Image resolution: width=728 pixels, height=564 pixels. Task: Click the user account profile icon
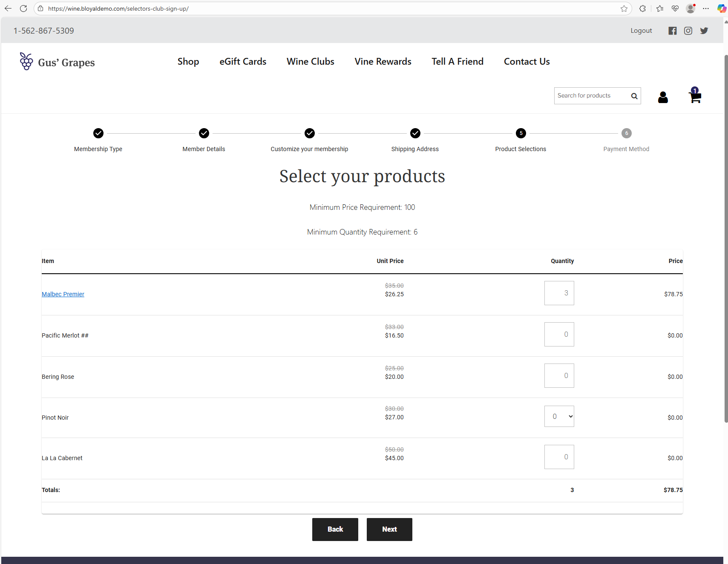coord(662,97)
